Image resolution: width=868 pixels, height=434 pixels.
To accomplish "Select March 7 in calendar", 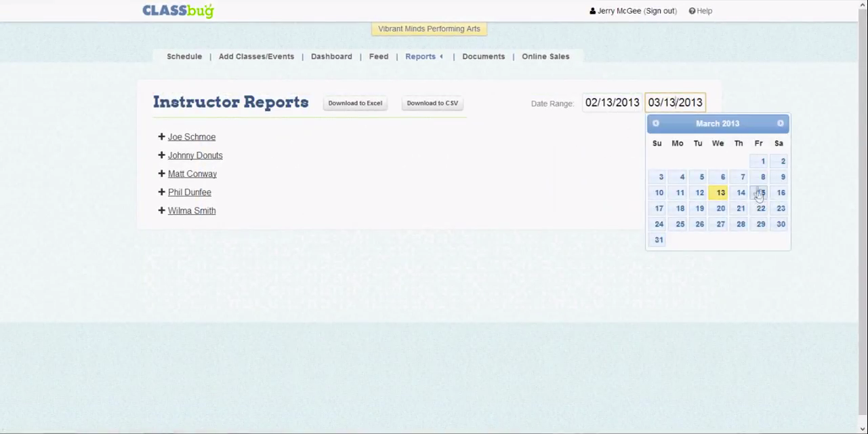I will pyautogui.click(x=739, y=177).
